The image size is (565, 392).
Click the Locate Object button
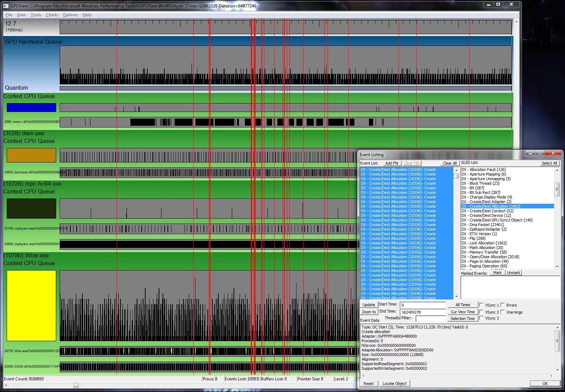point(394,384)
